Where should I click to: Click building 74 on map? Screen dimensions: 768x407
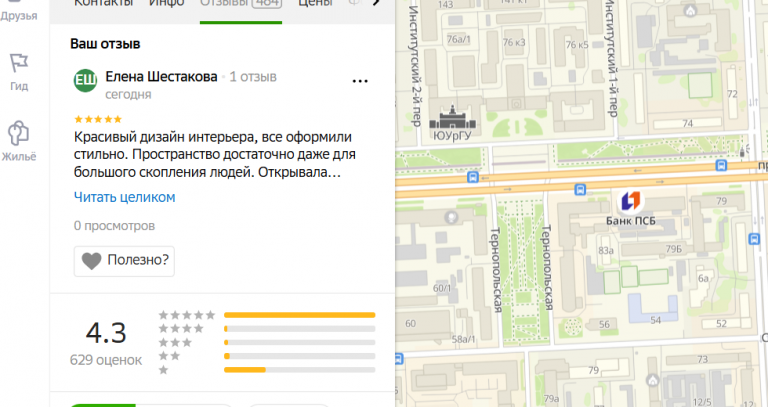pyautogui.click(x=688, y=123)
